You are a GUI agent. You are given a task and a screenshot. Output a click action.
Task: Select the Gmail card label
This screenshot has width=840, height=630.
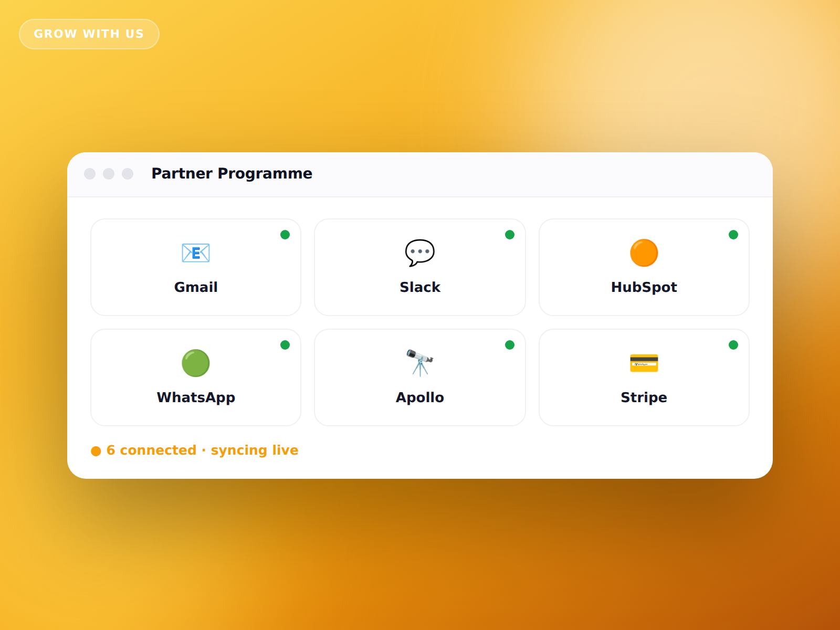point(196,287)
